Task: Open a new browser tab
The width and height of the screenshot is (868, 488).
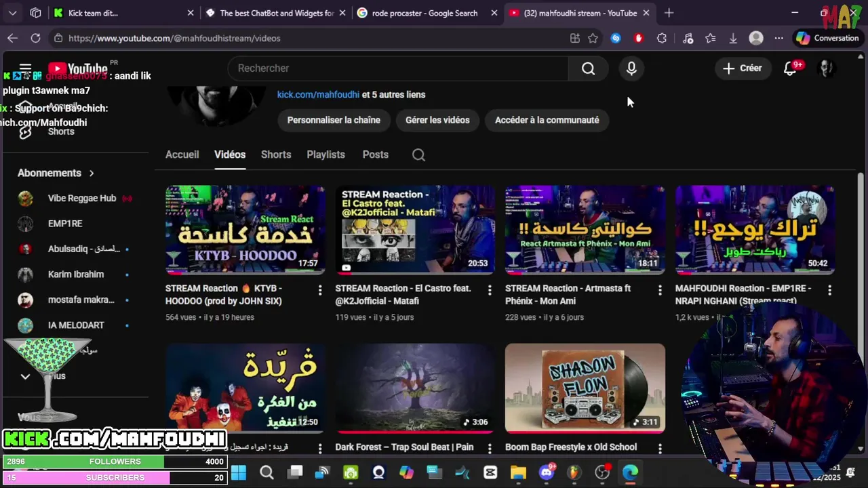Action: coord(669,13)
